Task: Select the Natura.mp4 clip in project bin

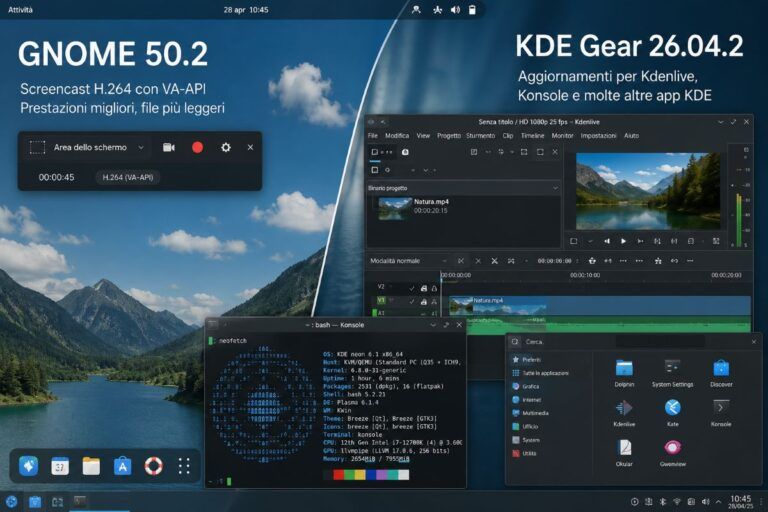Action: point(414,207)
